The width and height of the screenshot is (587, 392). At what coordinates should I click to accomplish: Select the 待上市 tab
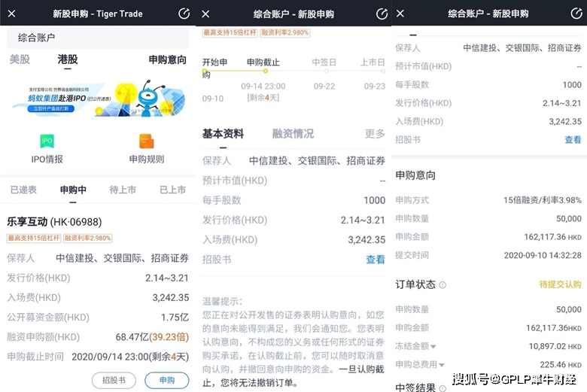pyautogui.click(x=123, y=190)
